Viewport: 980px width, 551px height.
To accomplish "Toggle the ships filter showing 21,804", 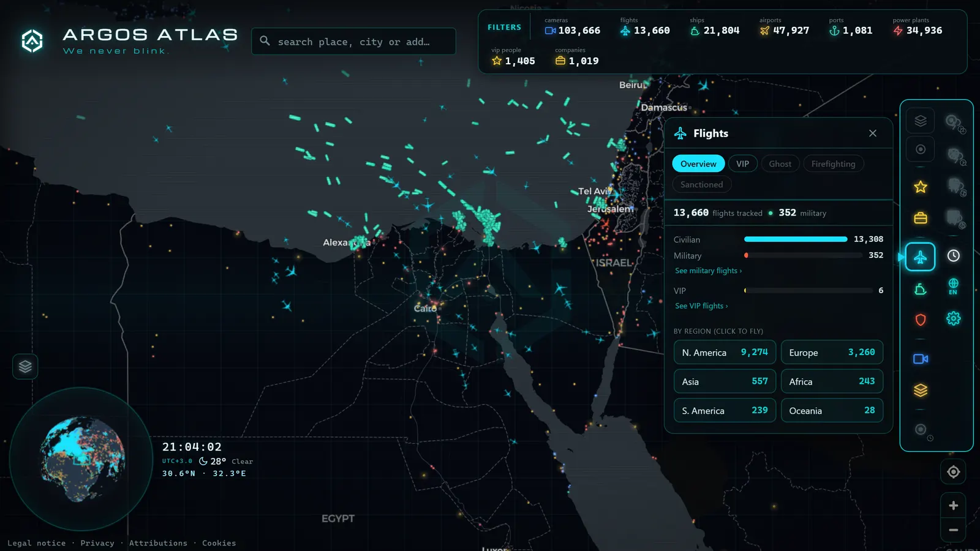I will (714, 26).
